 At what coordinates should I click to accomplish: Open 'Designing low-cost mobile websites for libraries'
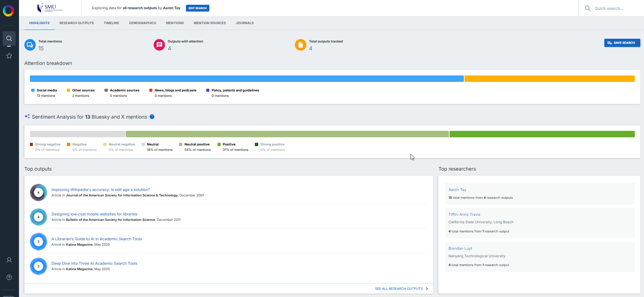pos(94,214)
